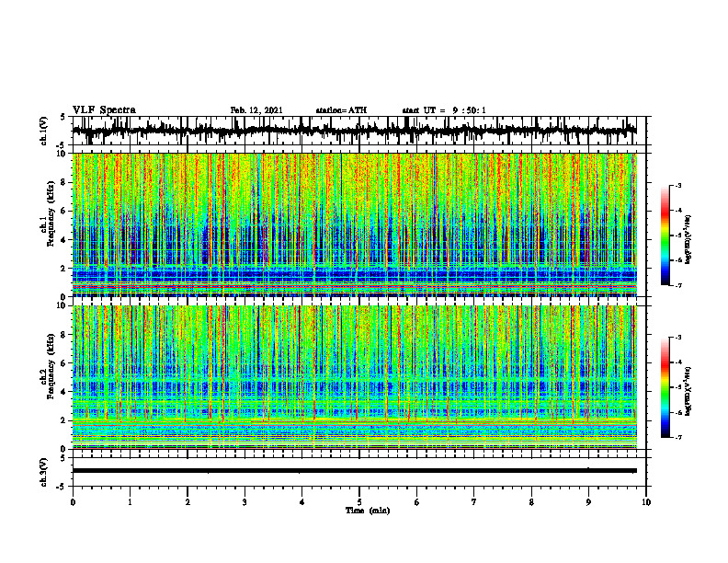Click tick label "10" on the Time axis
The width and height of the screenshot is (728, 563).
(x=646, y=502)
